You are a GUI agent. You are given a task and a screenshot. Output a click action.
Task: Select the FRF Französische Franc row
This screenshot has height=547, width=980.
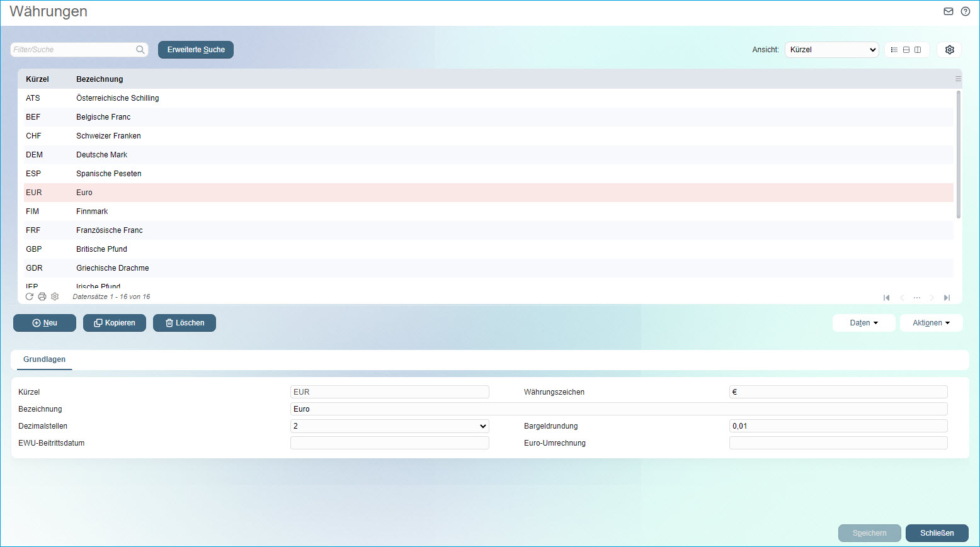[x=489, y=230]
